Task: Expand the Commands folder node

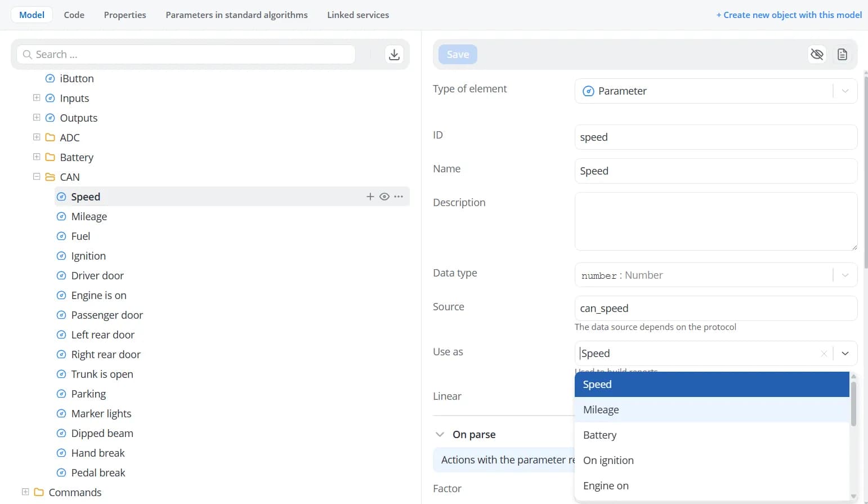Action: [x=25, y=492]
